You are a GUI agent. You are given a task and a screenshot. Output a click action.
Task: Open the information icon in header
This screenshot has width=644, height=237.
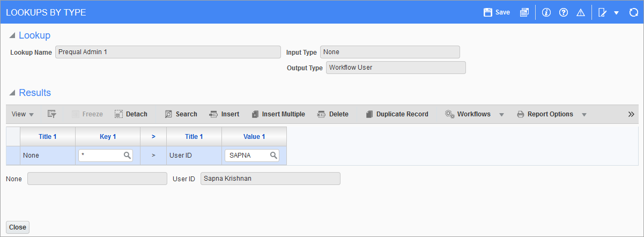[546, 12]
